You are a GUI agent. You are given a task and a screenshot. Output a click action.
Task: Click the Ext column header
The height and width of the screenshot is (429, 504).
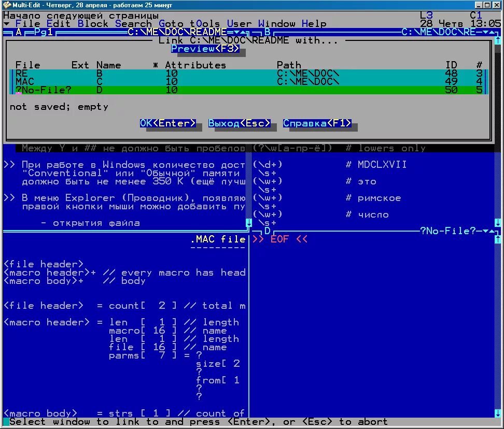pos(80,65)
